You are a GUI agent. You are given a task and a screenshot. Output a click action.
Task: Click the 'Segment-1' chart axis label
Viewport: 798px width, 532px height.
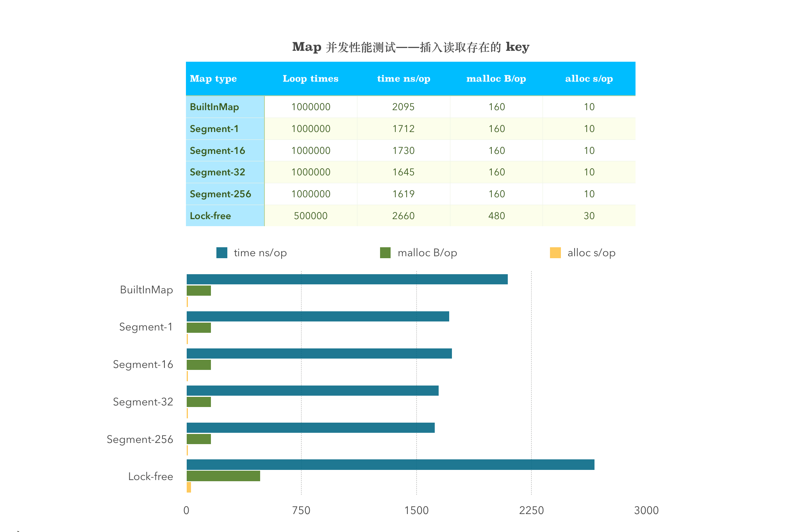pyautogui.click(x=146, y=327)
